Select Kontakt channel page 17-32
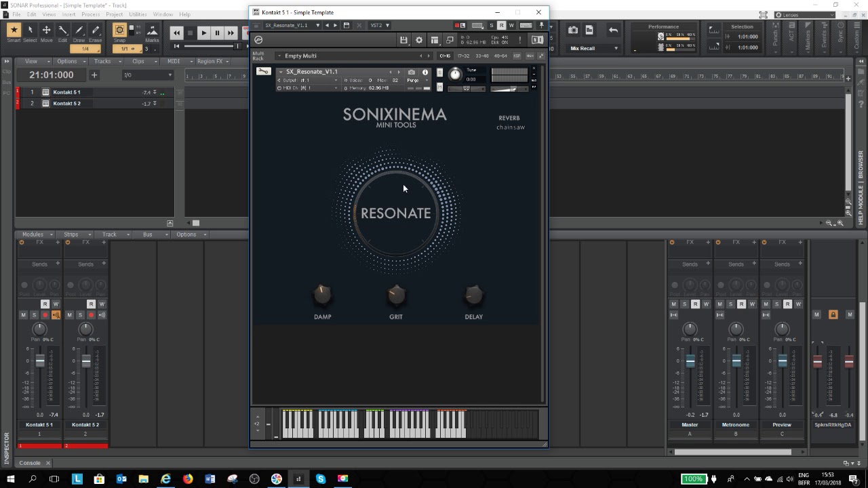This screenshot has width=868, height=488. [x=463, y=56]
